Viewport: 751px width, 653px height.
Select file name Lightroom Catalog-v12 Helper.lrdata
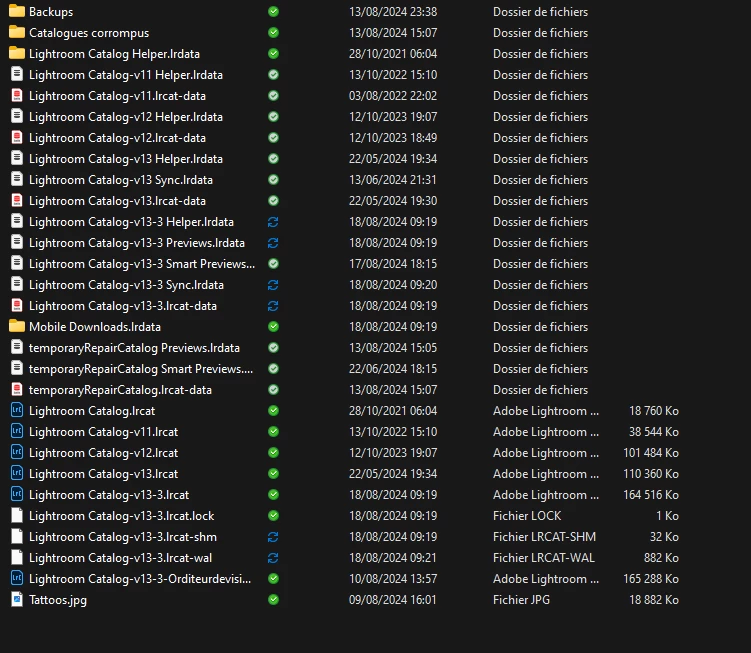coord(126,117)
